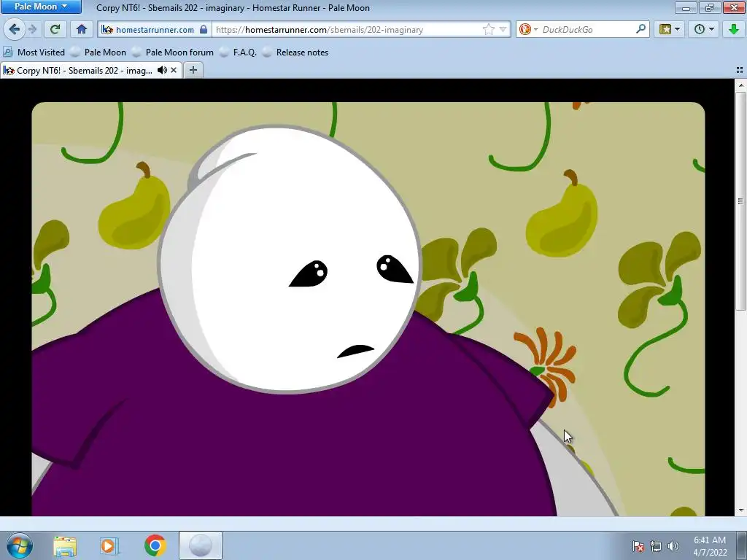Reload the current page
This screenshot has height=560, width=747.
click(55, 29)
